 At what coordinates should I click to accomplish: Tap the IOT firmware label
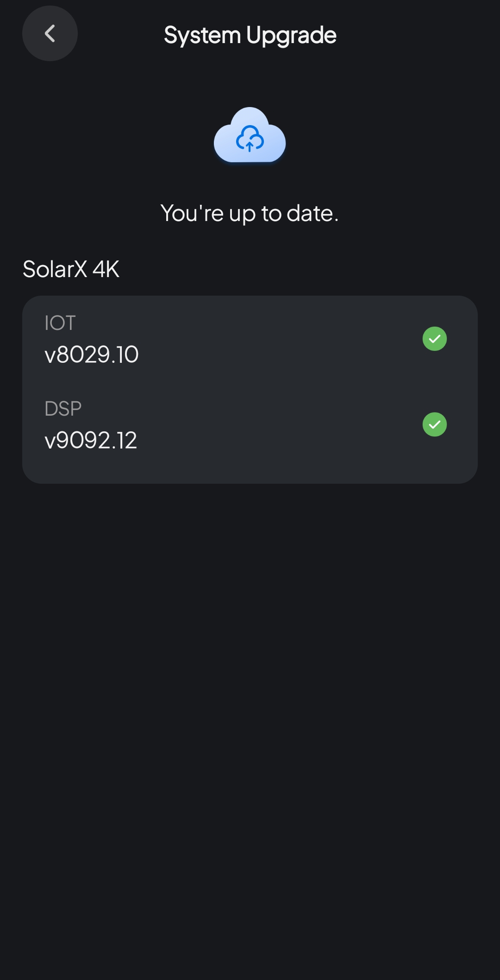(60, 323)
